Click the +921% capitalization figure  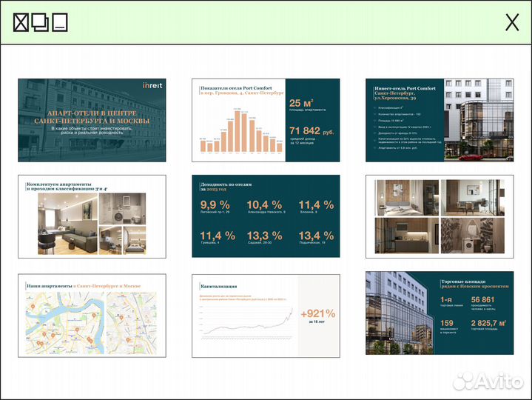click(317, 315)
